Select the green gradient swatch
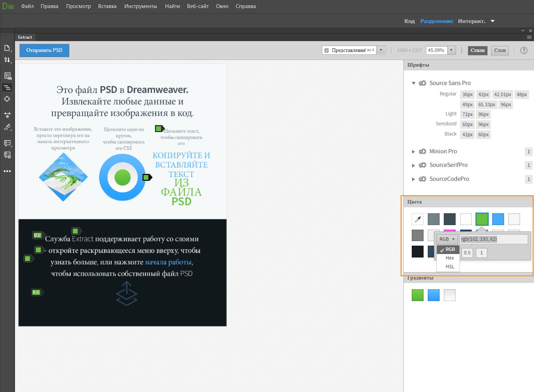 coord(418,295)
